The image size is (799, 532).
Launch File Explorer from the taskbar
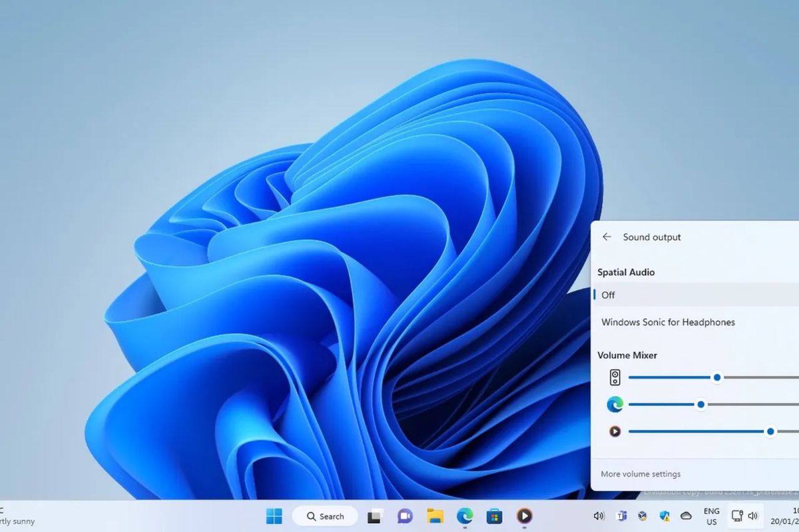[435, 516]
